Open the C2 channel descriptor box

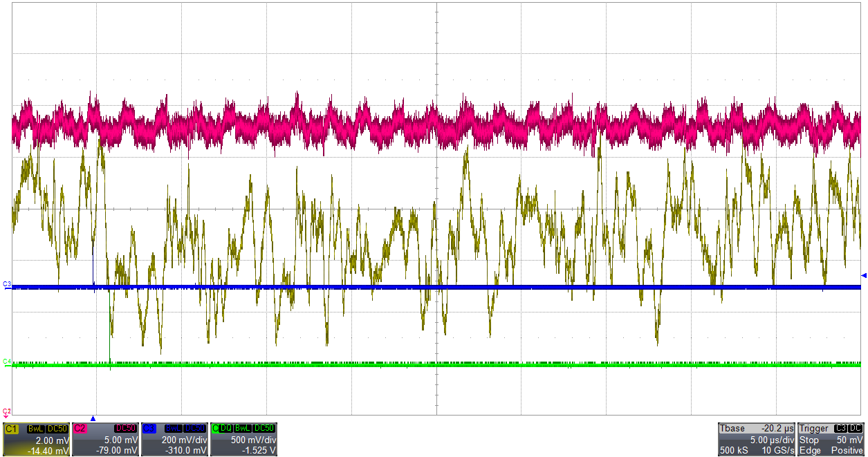pos(105,439)
